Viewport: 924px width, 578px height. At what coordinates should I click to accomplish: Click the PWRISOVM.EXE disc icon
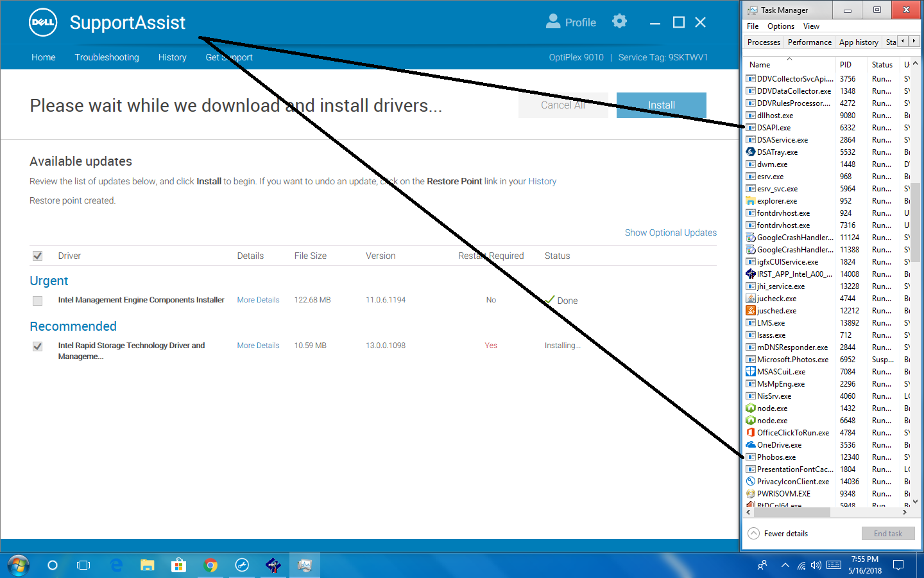click(x=750, y=494)
